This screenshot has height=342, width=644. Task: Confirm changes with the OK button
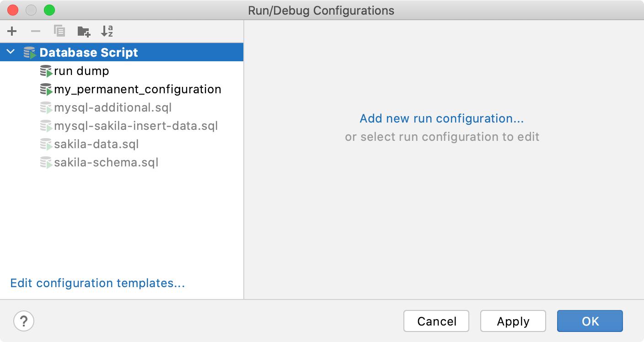pos(590,321)
